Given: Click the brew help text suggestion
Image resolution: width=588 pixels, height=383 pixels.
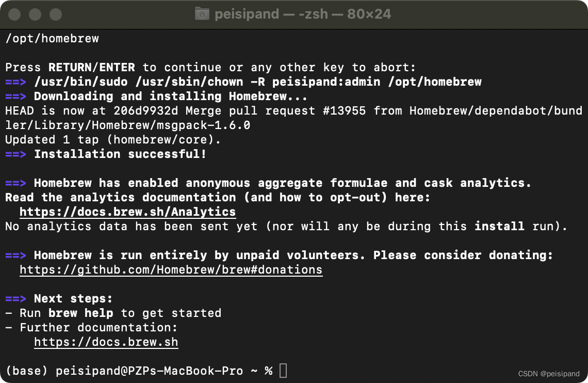Looking at the screenshot, I should click(x=80, y=313).
